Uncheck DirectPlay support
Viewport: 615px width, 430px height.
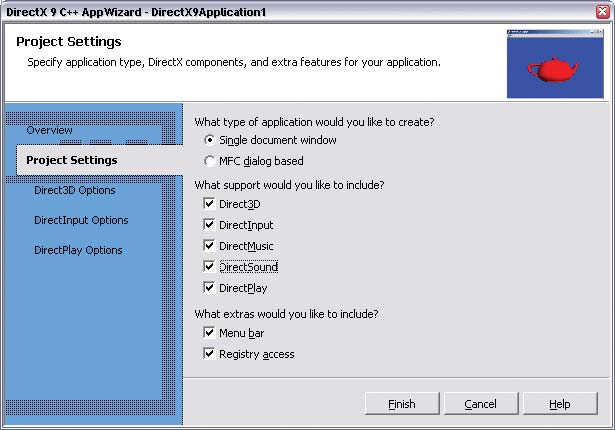tap(209, 288)
